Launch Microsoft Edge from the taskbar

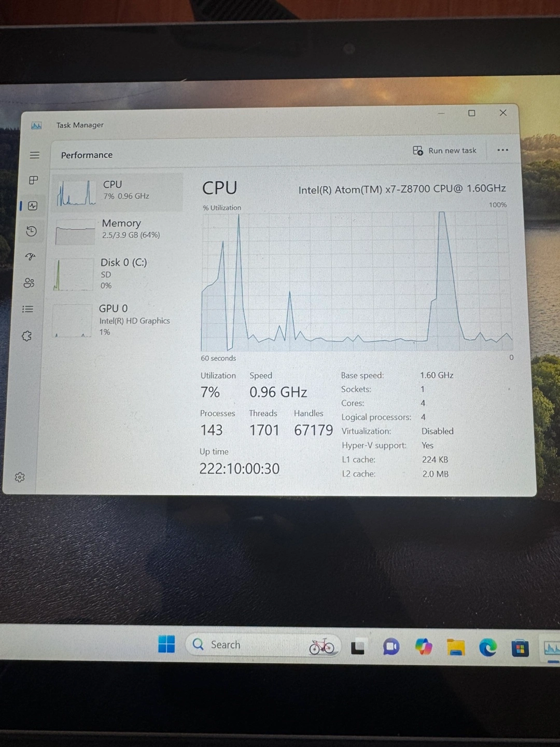[x=487, y=648]
